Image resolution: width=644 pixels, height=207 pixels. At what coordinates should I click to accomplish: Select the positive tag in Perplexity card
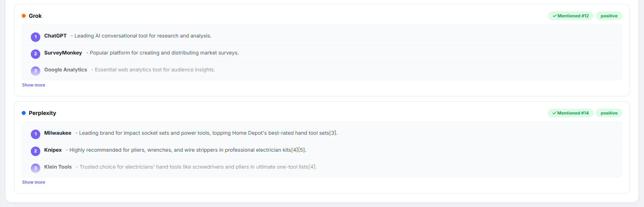tap(609, 113)
